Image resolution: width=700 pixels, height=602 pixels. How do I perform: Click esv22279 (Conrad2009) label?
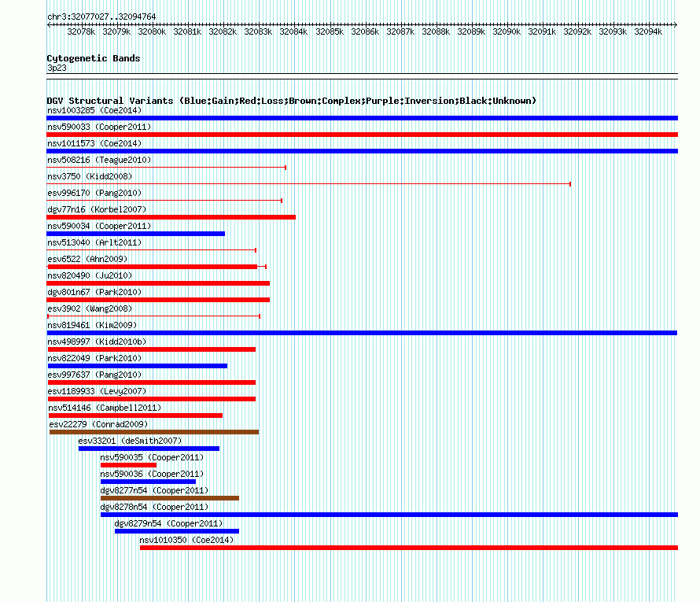[98, 424]
